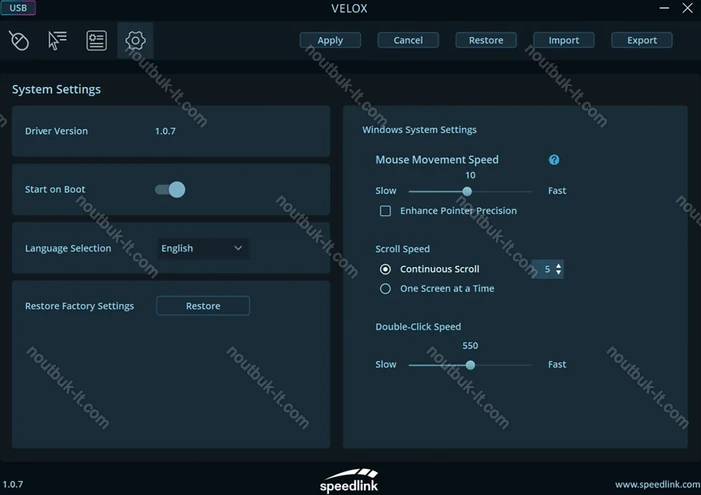Click the Apply button
701x495 pixels.
330,41
